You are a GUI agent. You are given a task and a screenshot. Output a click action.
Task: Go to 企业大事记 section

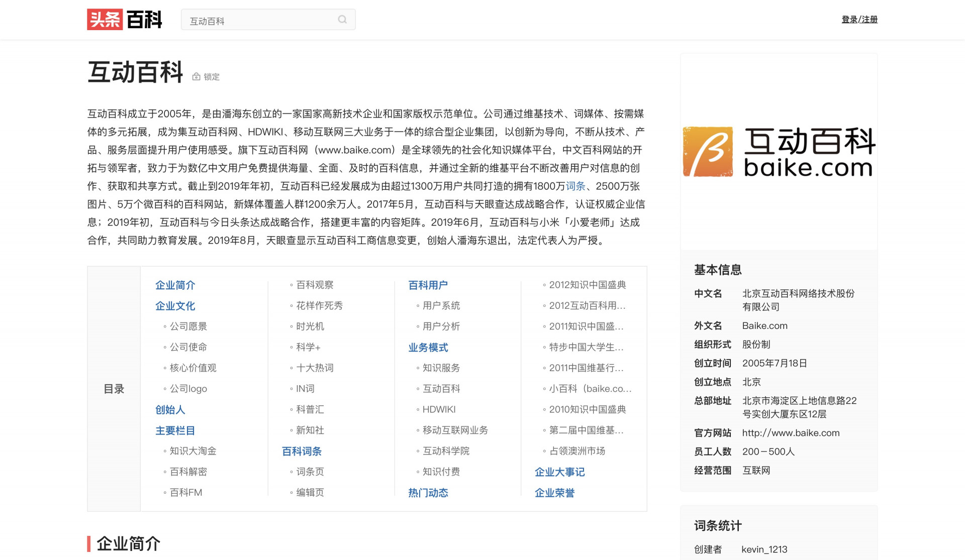coord(559,472)
